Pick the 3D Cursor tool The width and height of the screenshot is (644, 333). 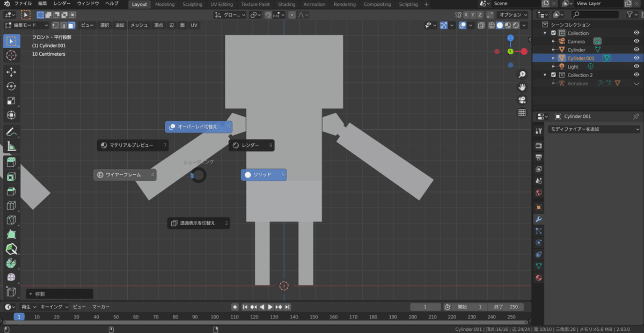pyautogui.click(x=11, y=55)
